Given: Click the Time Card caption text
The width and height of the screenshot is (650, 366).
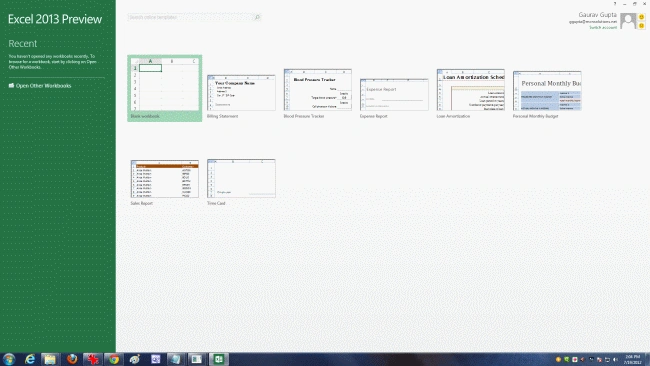Looking at the screenshot, I should coord(216,203).
